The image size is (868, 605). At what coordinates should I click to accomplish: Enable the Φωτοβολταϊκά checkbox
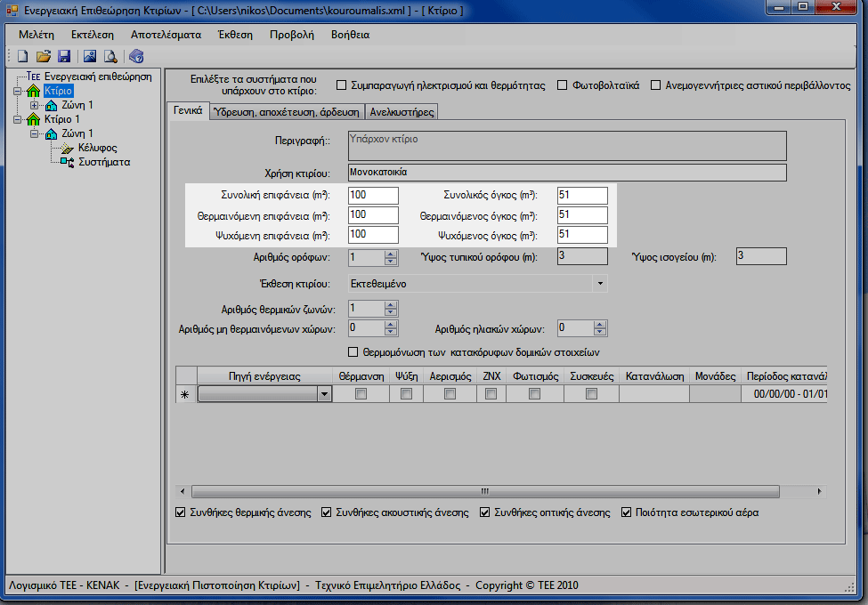[563, 85]
